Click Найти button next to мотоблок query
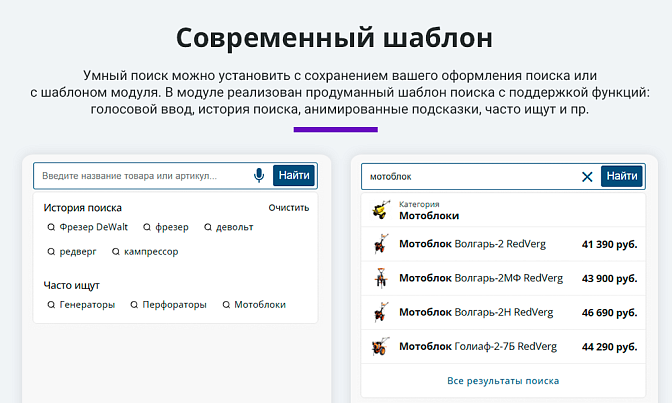 pos(622,176)
